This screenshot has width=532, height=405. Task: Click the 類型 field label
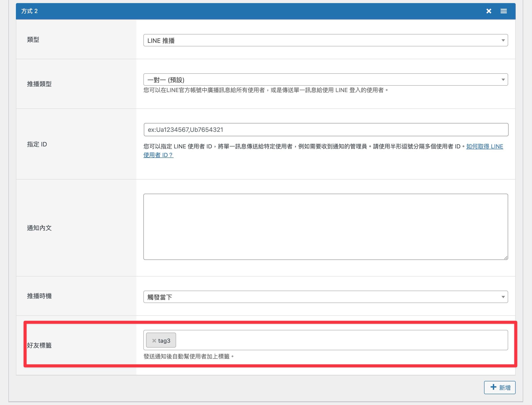[x=33, y=40]
